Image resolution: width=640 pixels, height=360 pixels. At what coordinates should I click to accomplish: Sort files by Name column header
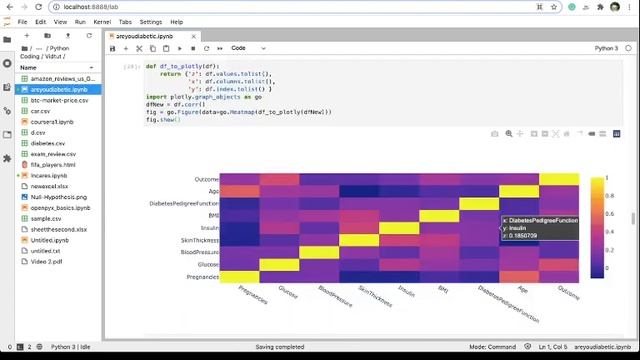[57, 68]
